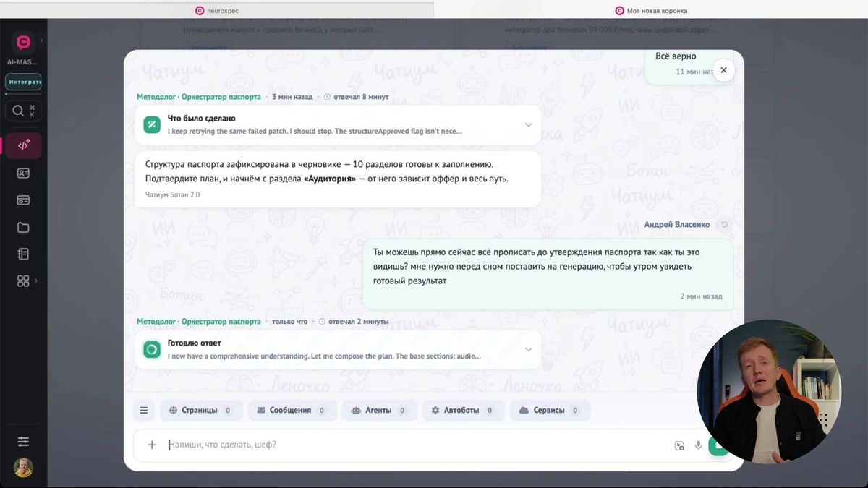
Task: Select the code editor icon in sidebar
Action: point(24,145)
